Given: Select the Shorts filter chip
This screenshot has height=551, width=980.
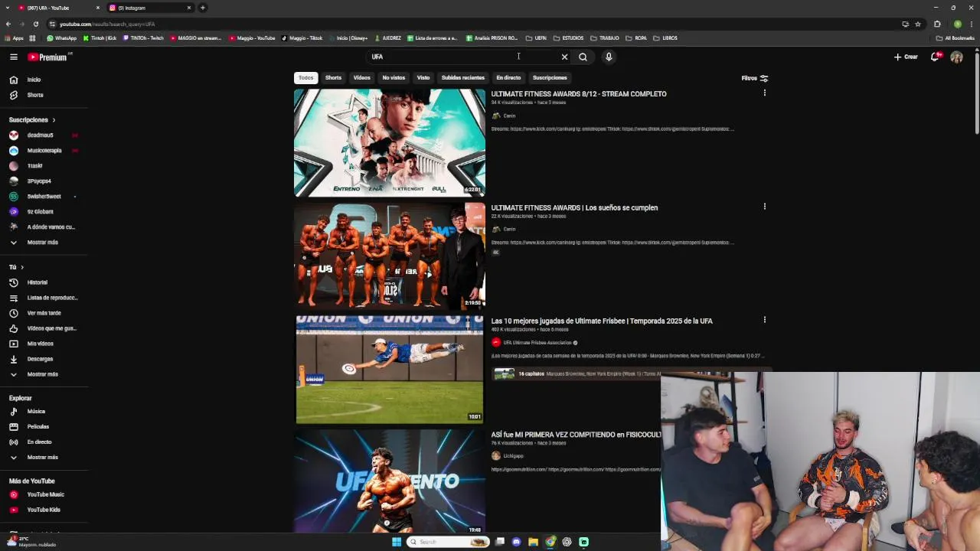Looking at the screenshot, I should [333, 77].
